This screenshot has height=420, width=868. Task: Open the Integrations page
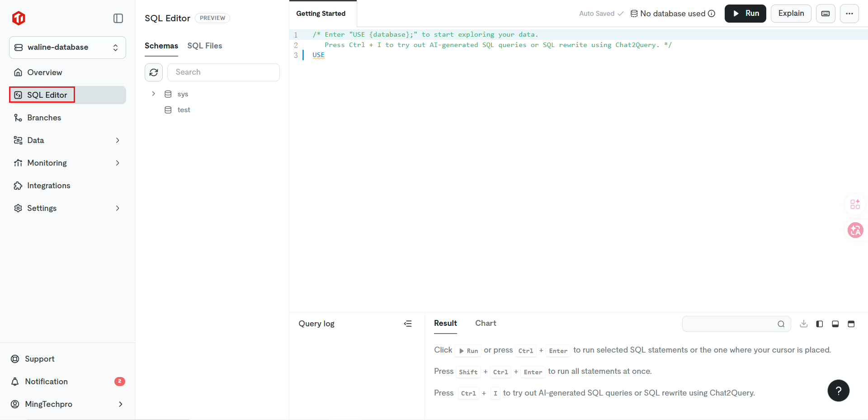pos(67,186)
